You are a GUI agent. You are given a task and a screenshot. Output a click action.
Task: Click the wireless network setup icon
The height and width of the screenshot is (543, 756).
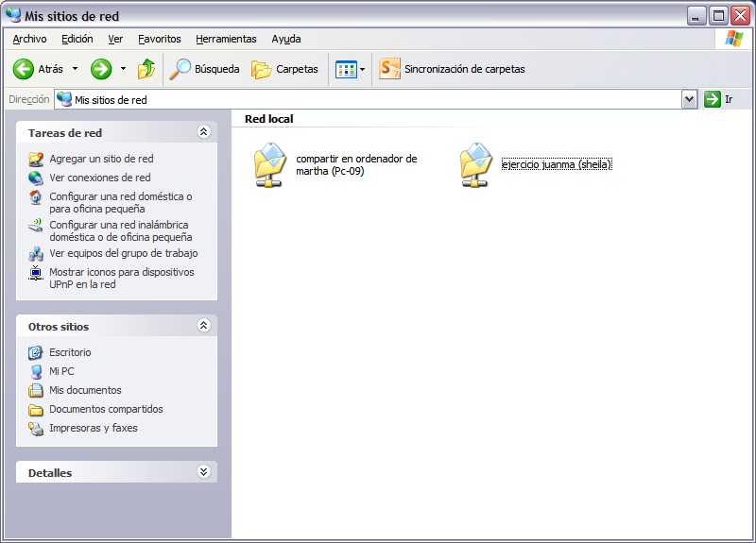pos(36,225)
